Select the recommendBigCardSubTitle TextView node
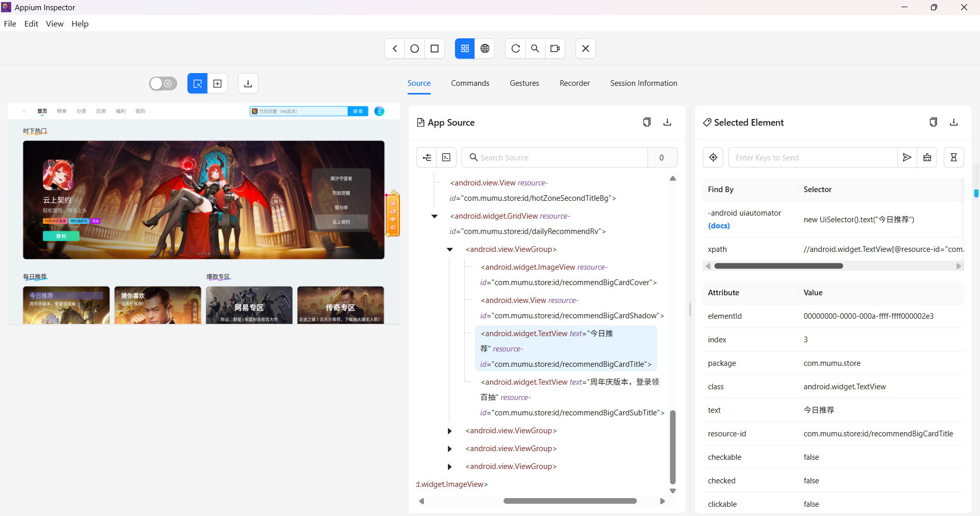The image size is (980, 516). click(x=571, y=397)
